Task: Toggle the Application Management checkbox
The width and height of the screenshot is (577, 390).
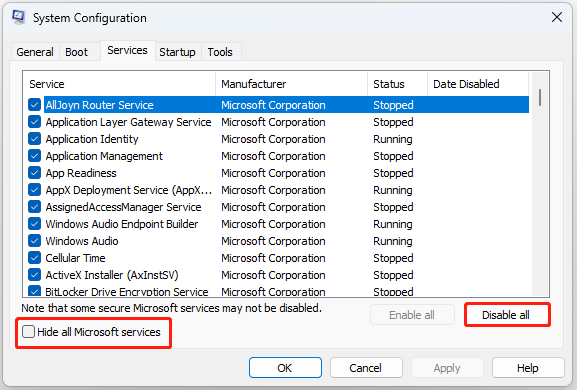Action: 34,156
